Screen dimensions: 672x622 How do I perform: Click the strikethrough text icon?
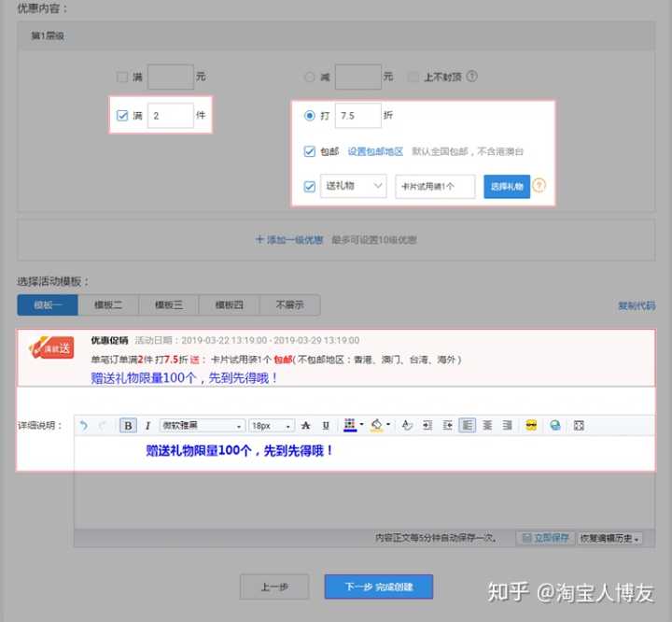click(305, 426)
